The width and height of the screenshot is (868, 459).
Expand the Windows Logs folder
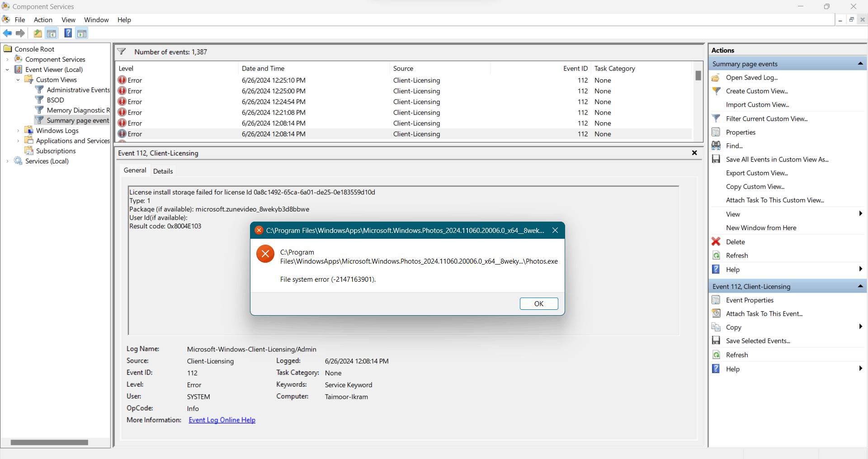coord(18,131)
